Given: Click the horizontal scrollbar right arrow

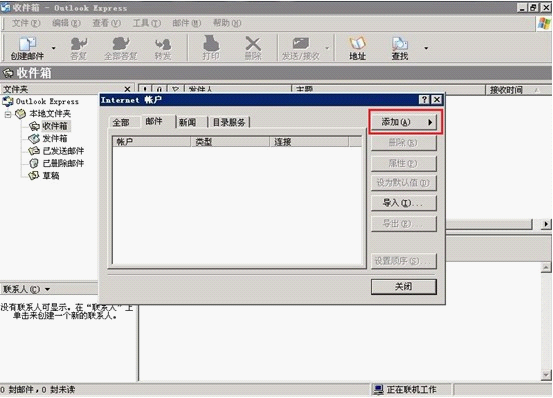Looking at the screenshot, I should click(546, 224).
